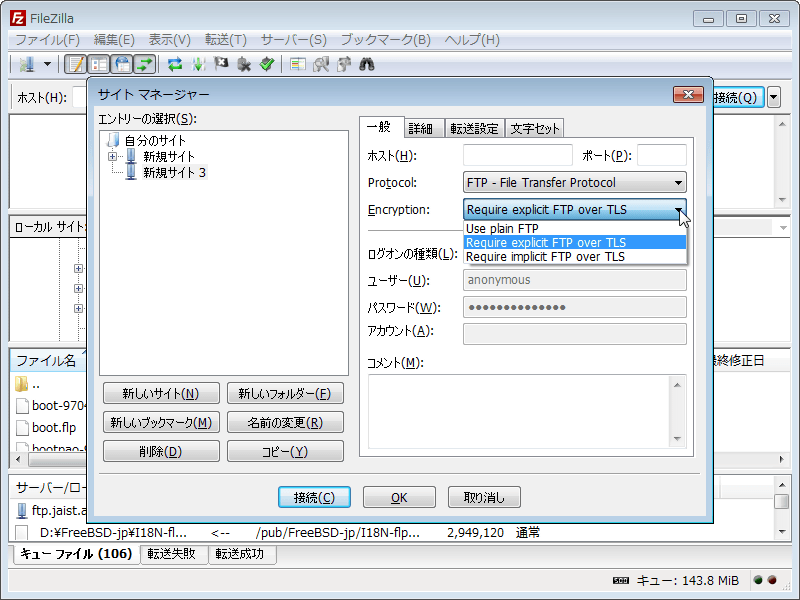The height and width of the screenshot is (600, 800).
Task: Click 削除(D) button
Action: [161, 452]
